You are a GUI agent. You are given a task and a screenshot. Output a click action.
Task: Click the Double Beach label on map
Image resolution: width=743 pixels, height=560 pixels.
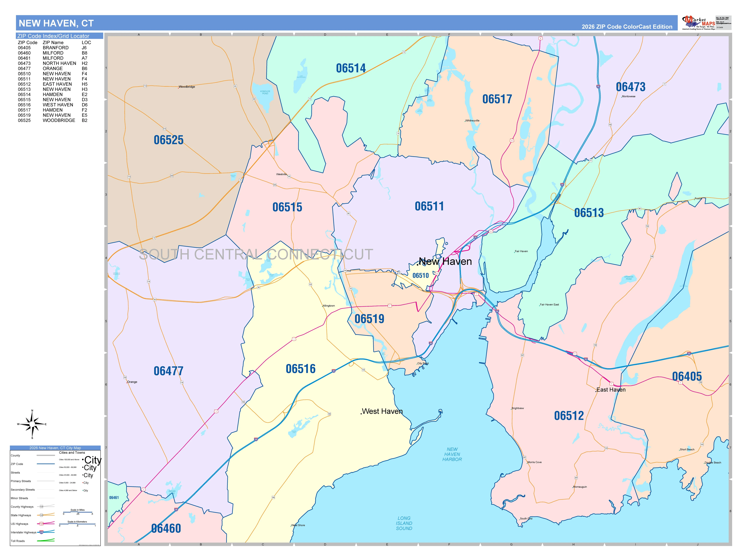[x=713, y=463]
